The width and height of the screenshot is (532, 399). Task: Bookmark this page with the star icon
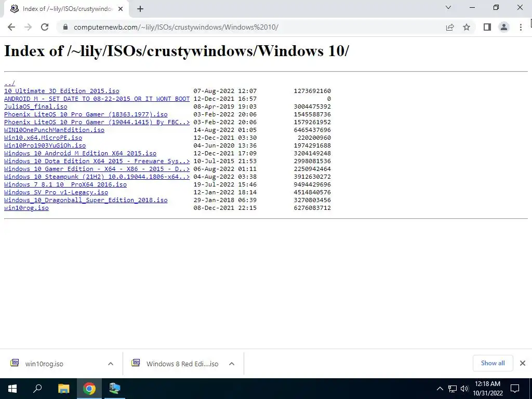pyautogui.click(x=467, y=27)
